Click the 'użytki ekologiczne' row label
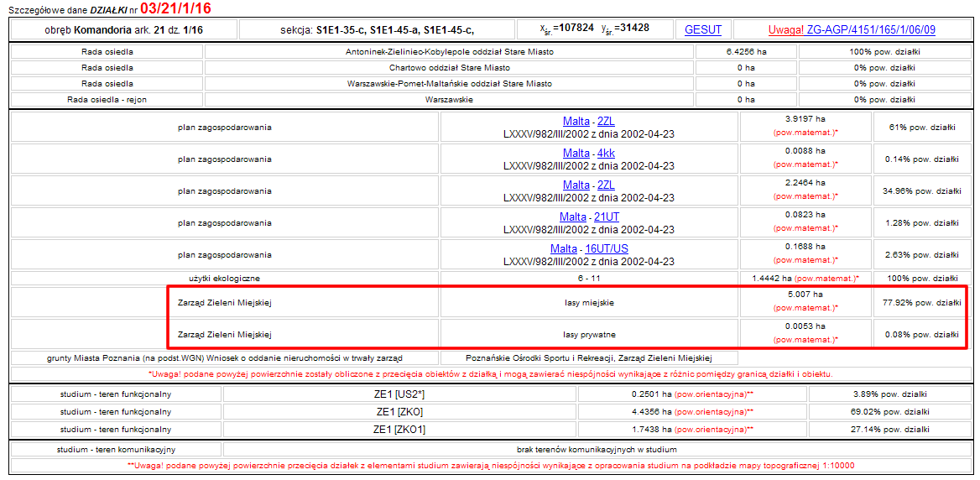This screenshot has width=980, height=480. pos(224,278)
